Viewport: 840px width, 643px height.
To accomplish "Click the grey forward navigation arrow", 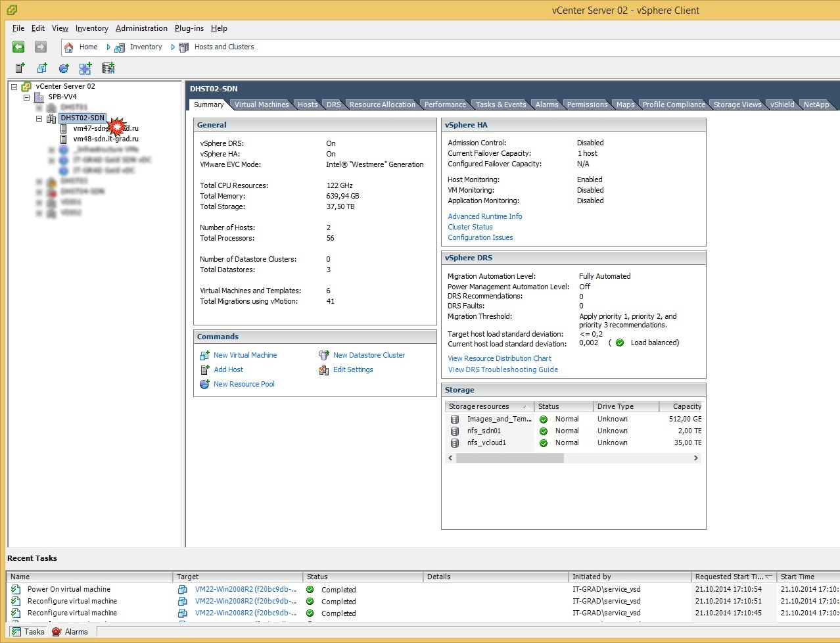I will pos(40,47).
